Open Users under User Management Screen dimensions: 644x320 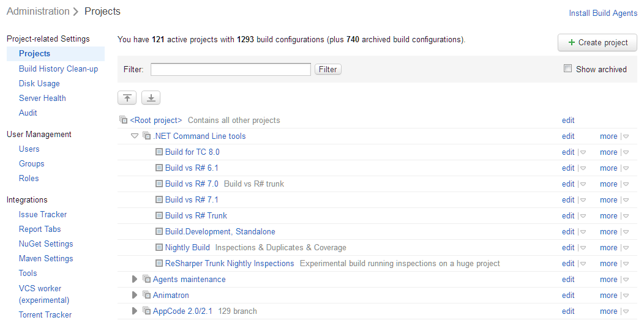29,149
